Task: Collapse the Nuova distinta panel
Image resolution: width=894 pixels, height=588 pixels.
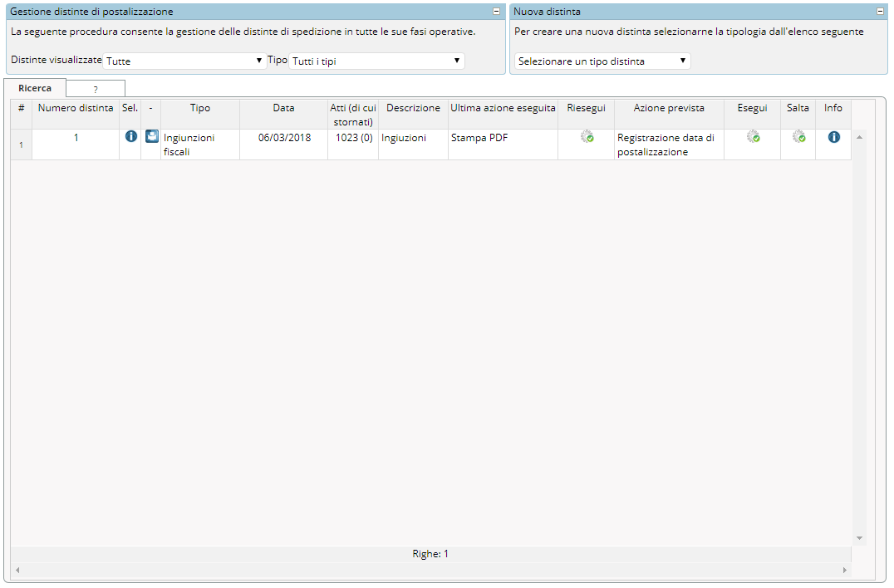Action: coord(880,12)
